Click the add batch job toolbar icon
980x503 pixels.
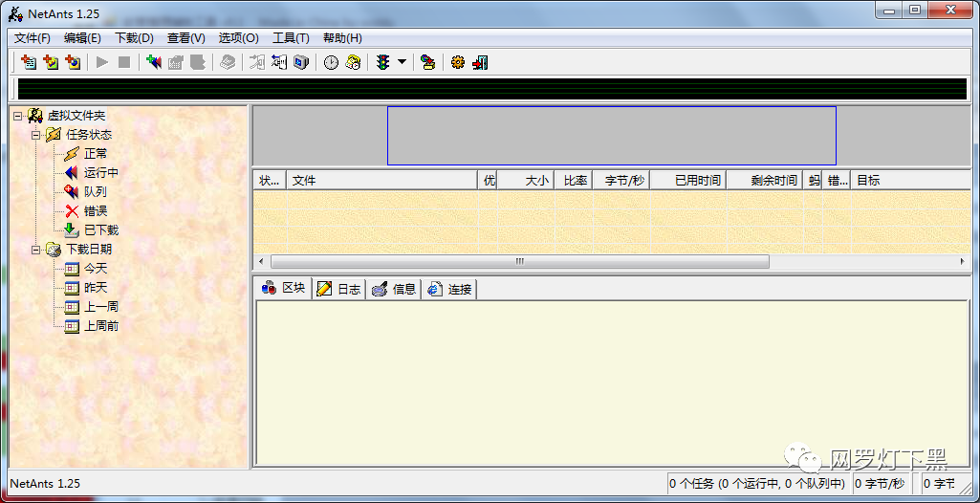point(51,62)
